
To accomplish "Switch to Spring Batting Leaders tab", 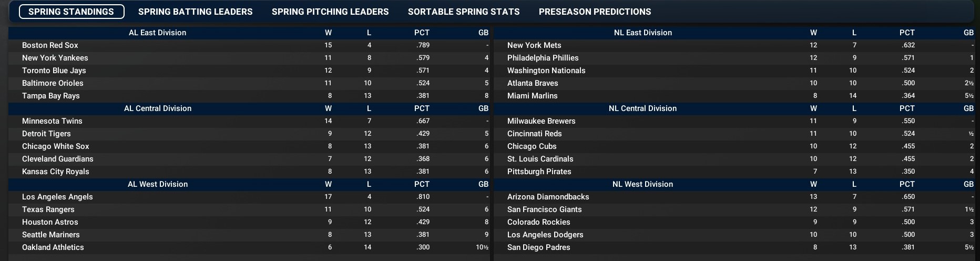I will (195, 12).
